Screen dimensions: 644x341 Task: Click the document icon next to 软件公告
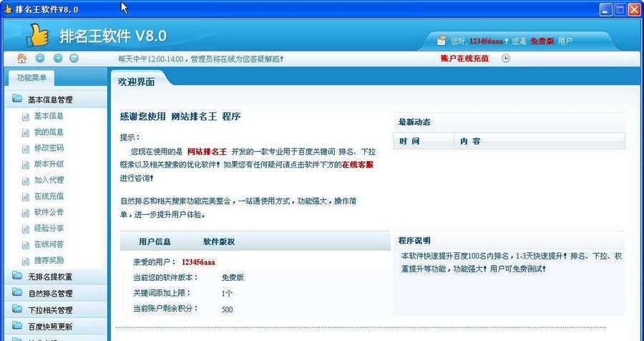[x=26, y=213]
